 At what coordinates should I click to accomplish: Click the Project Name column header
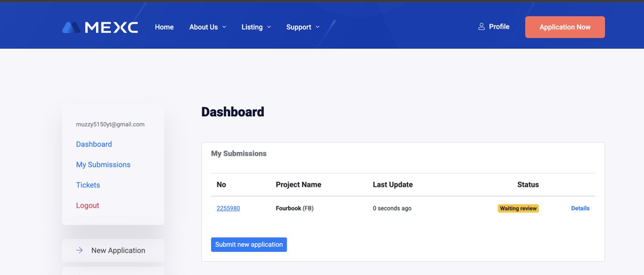click(x=298, y=184)
